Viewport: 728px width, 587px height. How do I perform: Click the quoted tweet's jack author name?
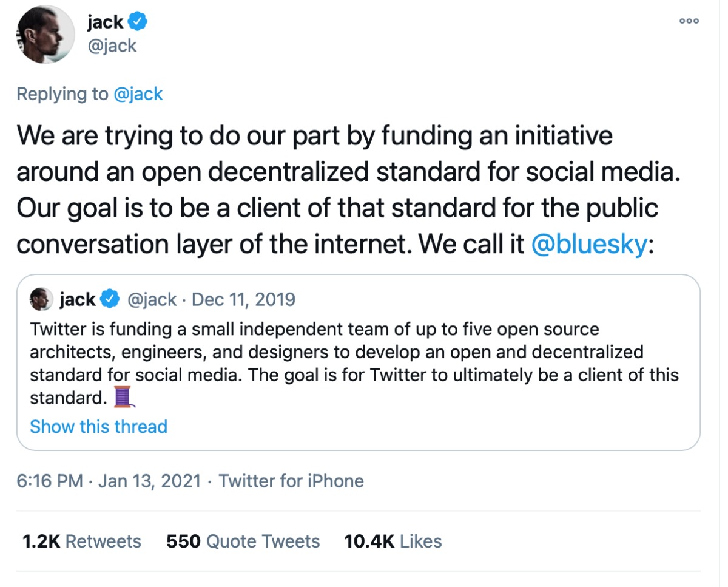(x=78, y=299)
